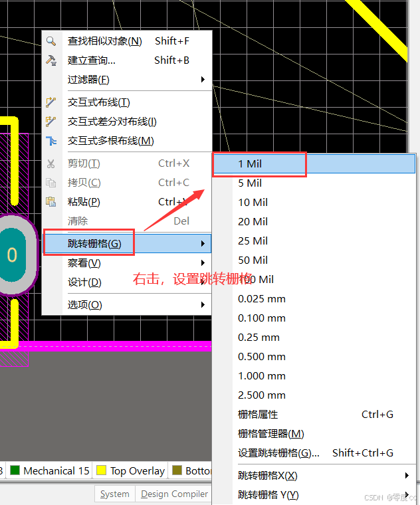Click the clipboard paste icon beside 粘贴

point(51,202)
